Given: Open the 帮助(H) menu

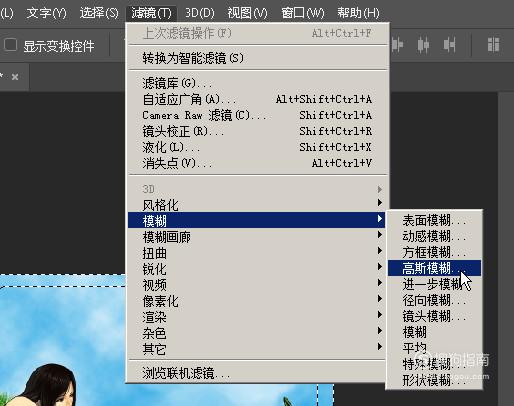Looking at the screenshot, I should click(x=358, y=13).
